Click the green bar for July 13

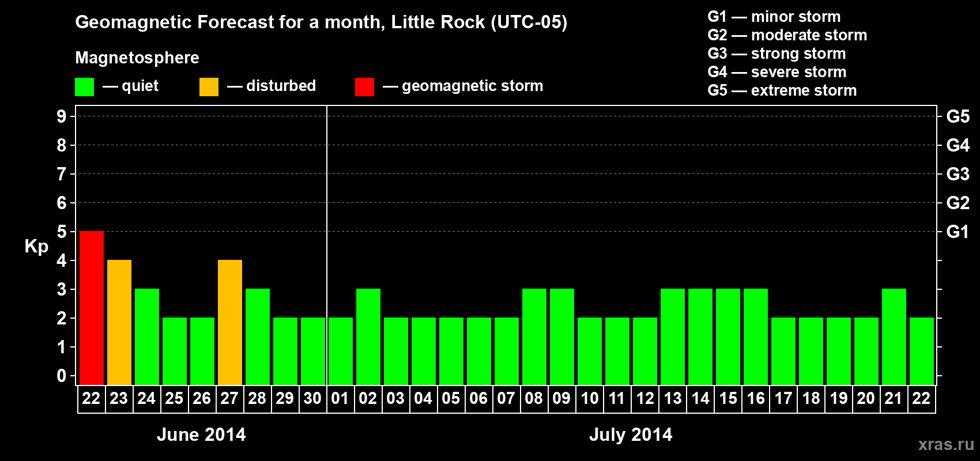(673, 337)
